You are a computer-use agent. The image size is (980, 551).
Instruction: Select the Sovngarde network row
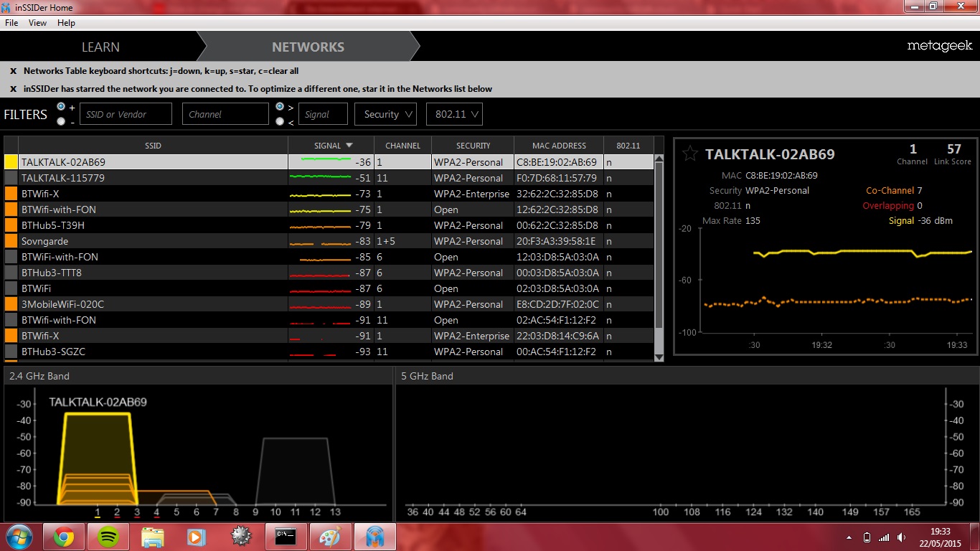click(329, 241)
